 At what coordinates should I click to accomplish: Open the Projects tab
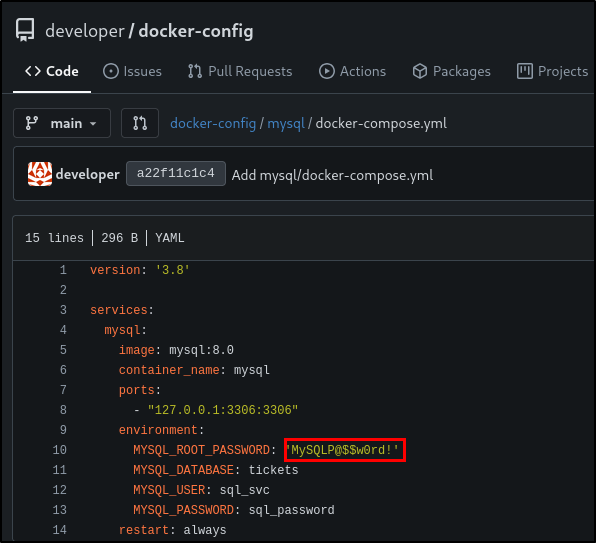tap(552, 71)
